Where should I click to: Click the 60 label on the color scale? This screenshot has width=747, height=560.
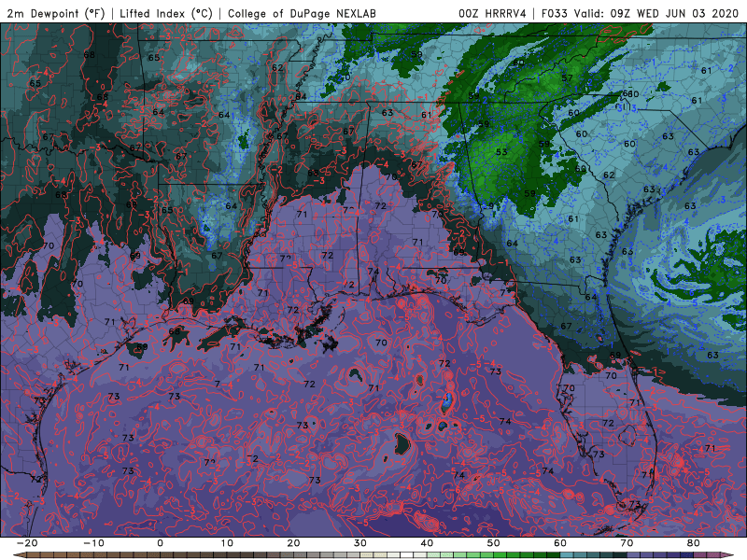(560, 543)
